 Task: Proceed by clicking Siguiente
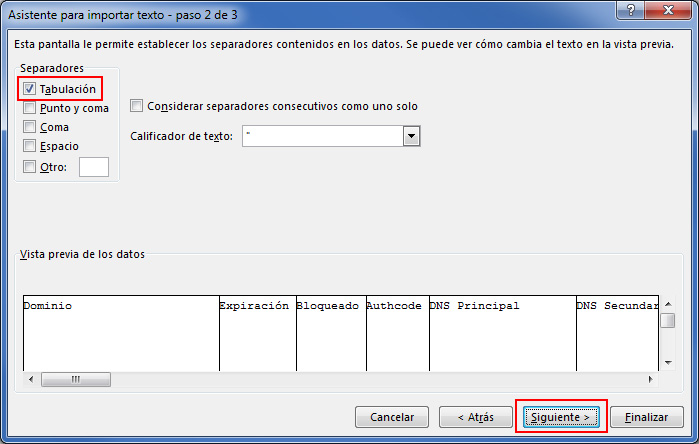(560, 416)
